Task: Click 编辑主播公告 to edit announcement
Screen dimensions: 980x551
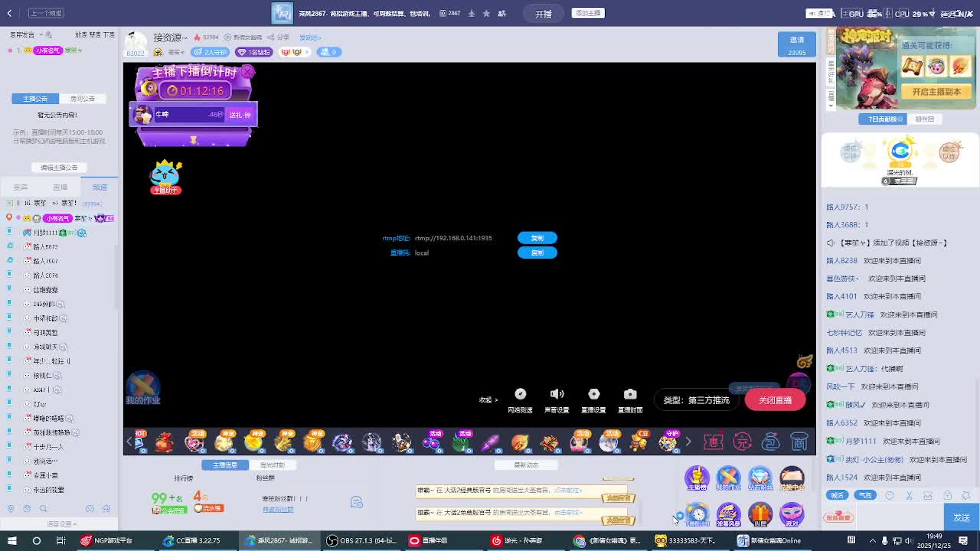Action: pyautogui.click(x=59, y=168)
